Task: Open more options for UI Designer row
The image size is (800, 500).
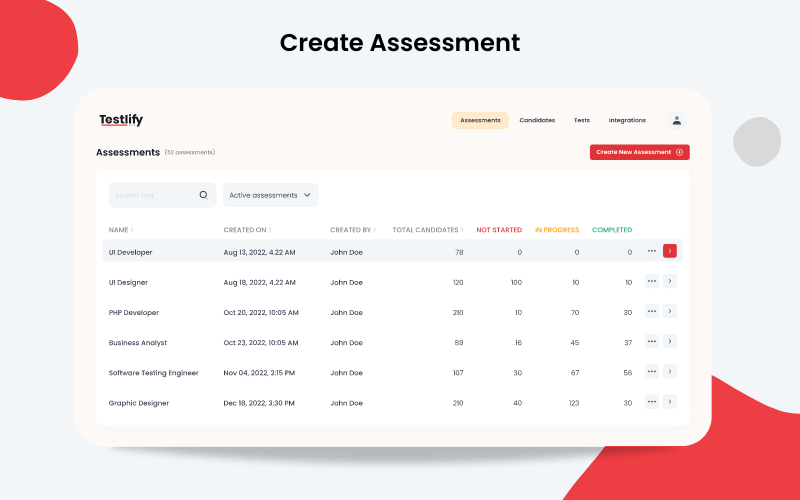Action: 652,281
